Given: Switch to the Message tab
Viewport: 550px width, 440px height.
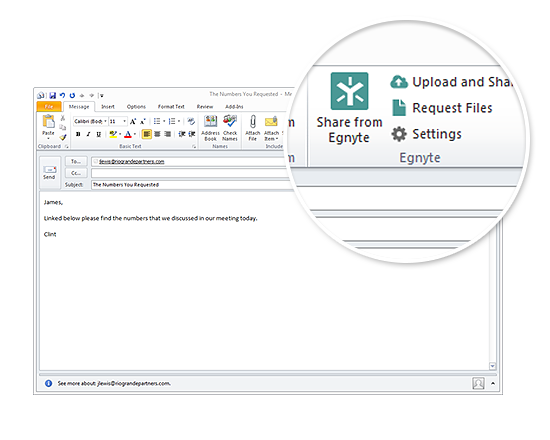Looking at the screenshot, I should 79,106.
